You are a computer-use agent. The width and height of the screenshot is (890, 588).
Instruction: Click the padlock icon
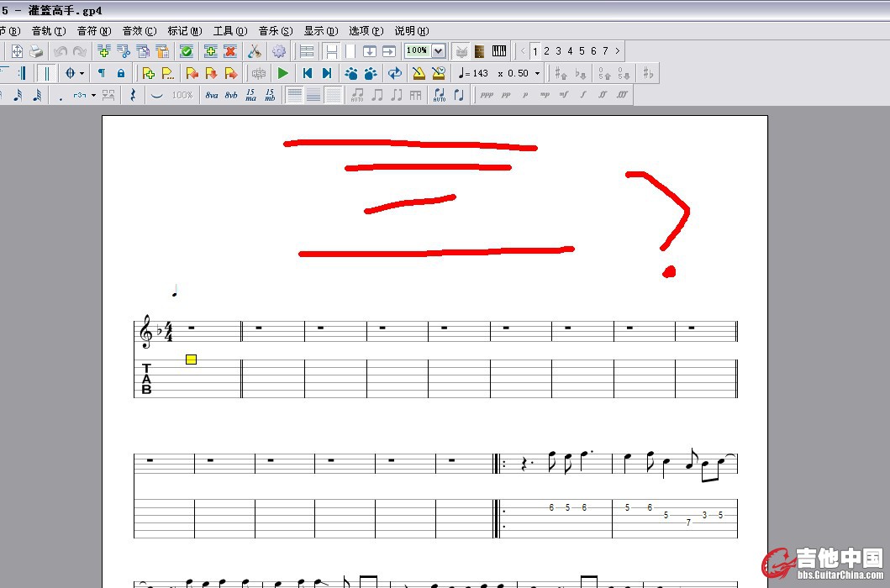121,73
